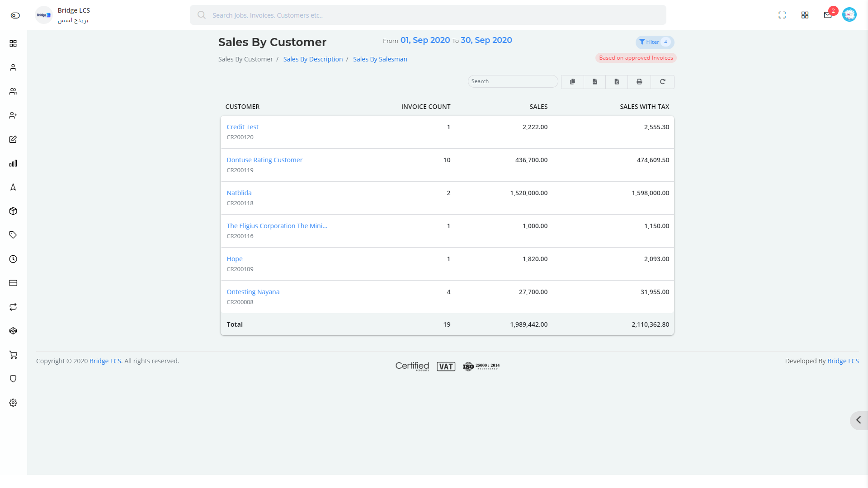This screenshot has width=868, height=488.
Task: Change the start date 01, Sep 2020
Action: click(425, 40)
